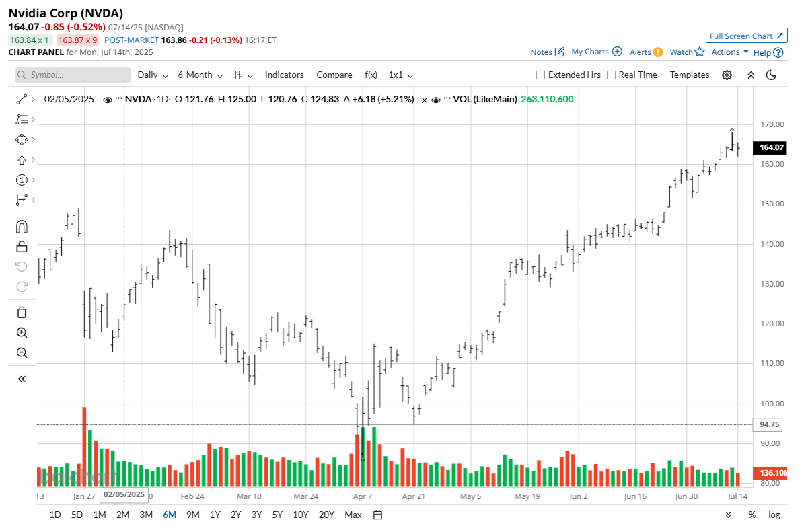Screen dimensions: 806x532
Task: Zoom in on the chart
Action: (x=22, y=332)
